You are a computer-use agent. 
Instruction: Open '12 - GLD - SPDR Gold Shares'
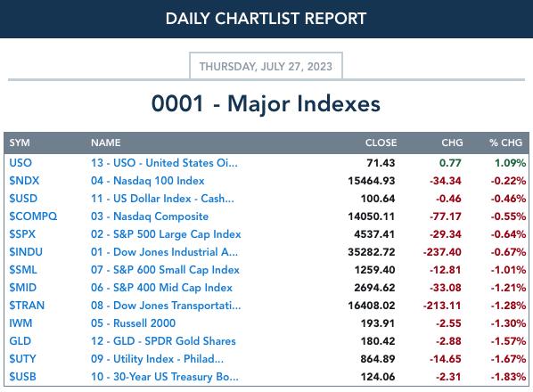(163, 341)
